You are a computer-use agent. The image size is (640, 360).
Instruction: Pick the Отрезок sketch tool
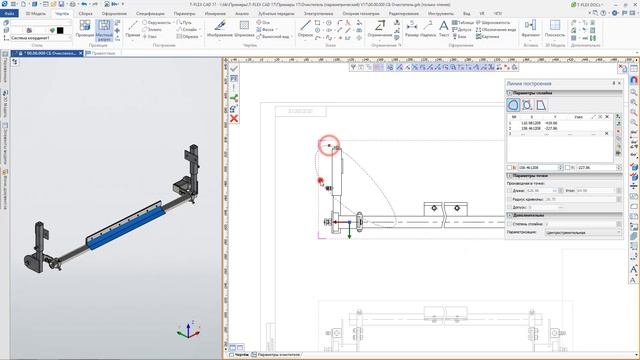click(305, 29)
